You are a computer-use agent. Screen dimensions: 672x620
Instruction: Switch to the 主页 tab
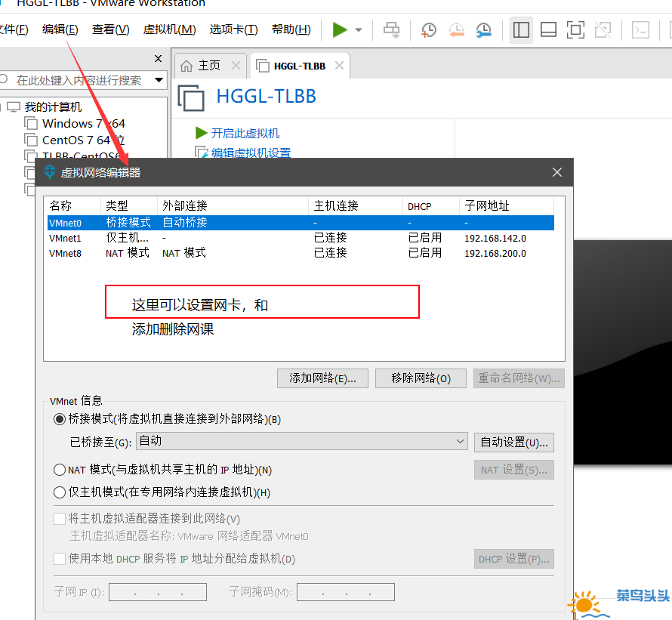point(209,66)
